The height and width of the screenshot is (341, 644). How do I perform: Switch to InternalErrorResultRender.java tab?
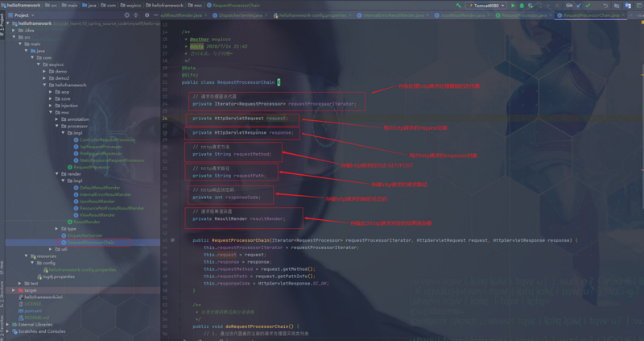click(393, 15)
